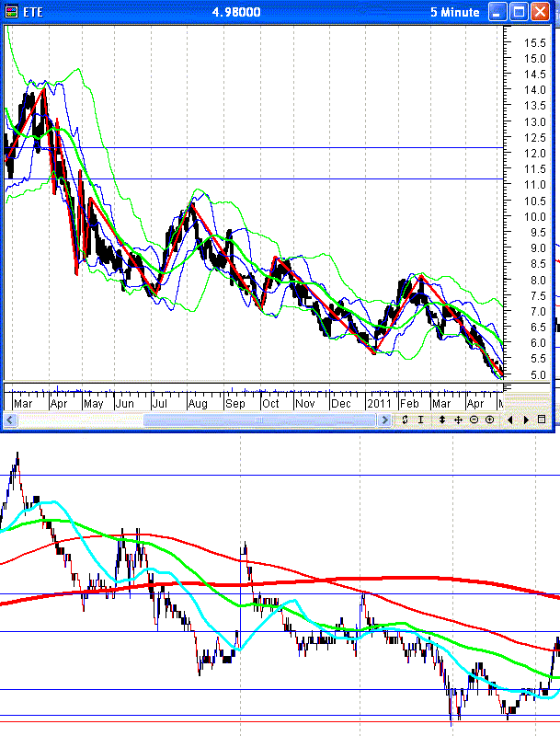This screenshot has width=560, height=736.
Task: Click the Aug label on date axis
Action: point(197,403)
